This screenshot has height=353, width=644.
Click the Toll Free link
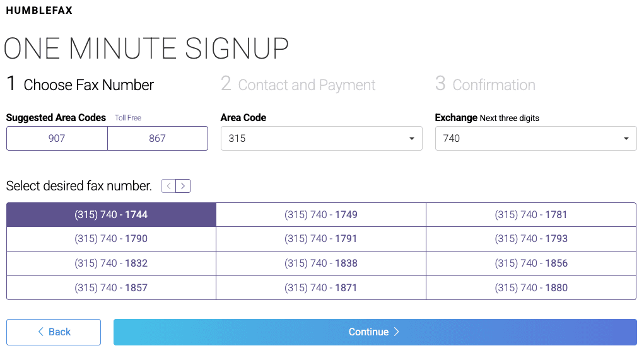click(x=128, y=118)
